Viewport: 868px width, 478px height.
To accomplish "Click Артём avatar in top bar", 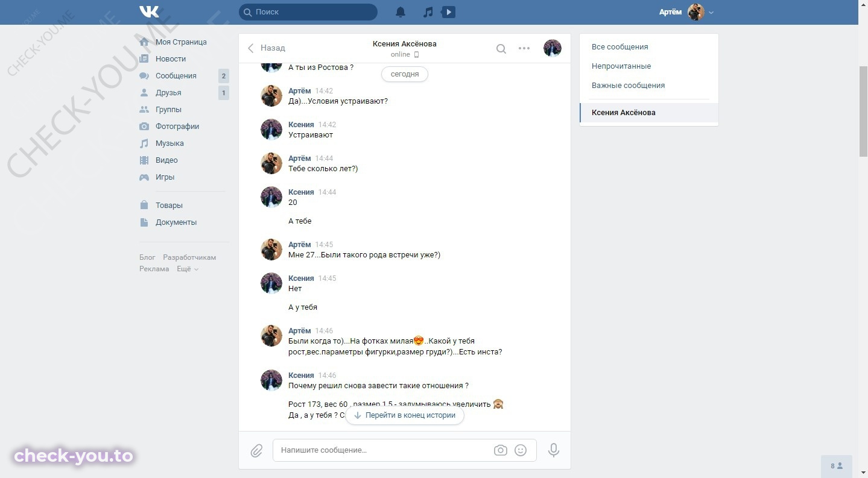I will tap(696, 12).
